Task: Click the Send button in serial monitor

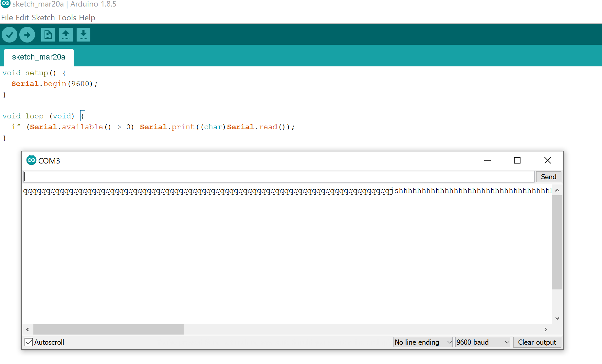Action: tap(549, 177)
